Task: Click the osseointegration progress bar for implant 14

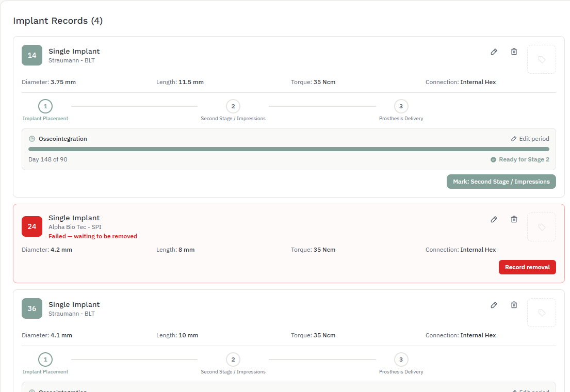Action: tap(289, 149)
